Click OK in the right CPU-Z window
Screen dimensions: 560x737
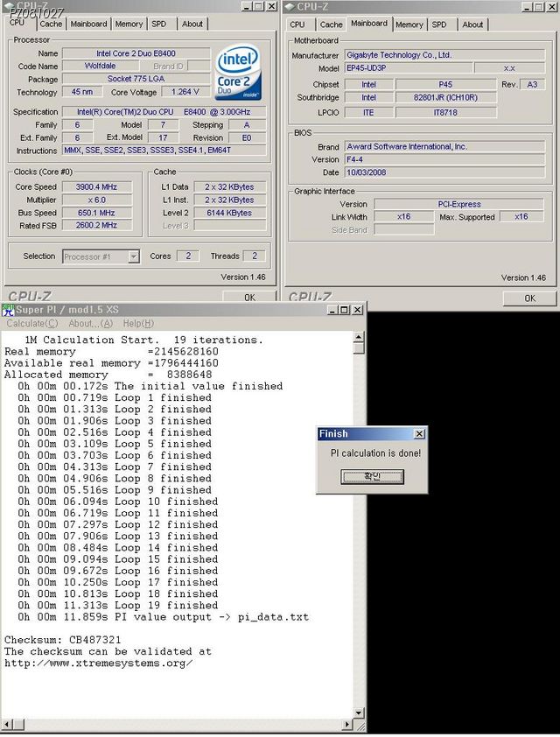(529, 298)
